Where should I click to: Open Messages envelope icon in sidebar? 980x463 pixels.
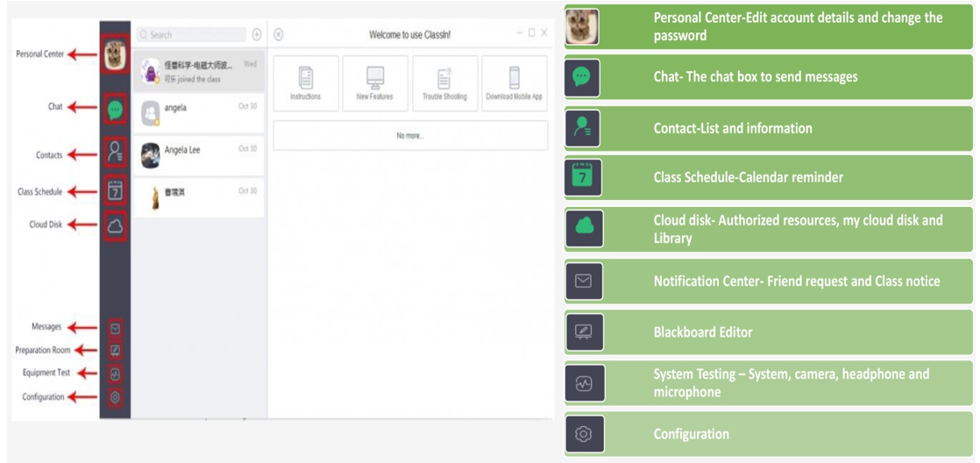click(115, 327)
